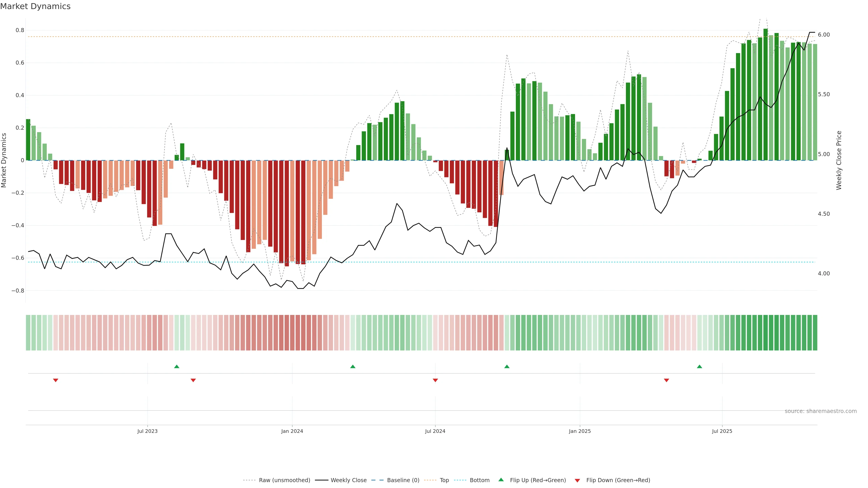This screenshot has height=488, width=868.
Task: Click the earliest red Flip Down triangle marker
Action: point(56,380)
